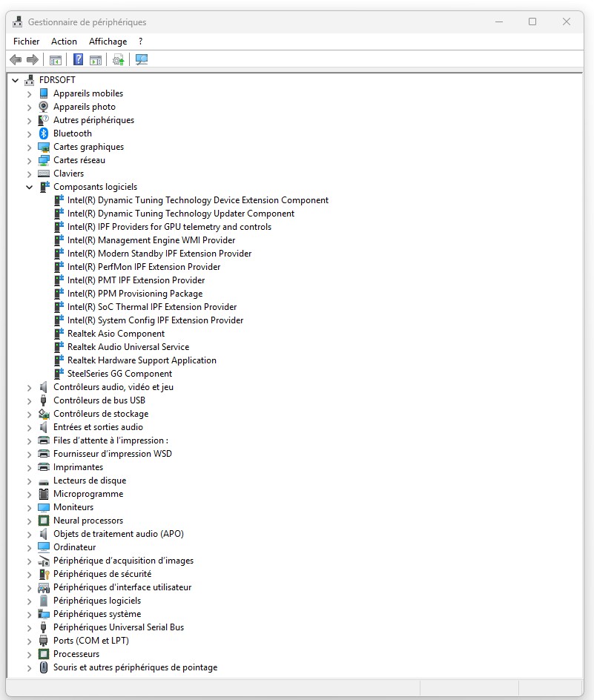Expand the Processeurs category
The height and width of the screenshot is (700, 594).
(x=30, y=654)
